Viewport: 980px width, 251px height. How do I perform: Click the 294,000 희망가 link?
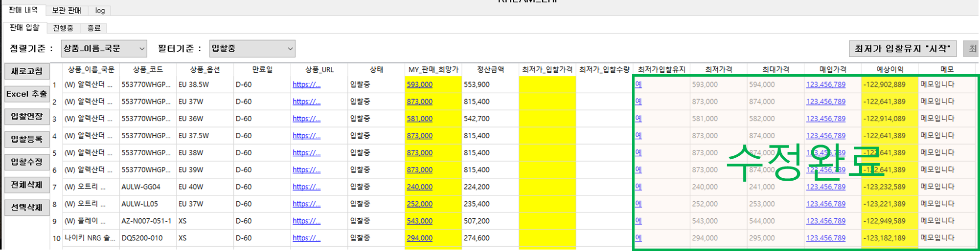pyautogui.click(x=420, y=238)
